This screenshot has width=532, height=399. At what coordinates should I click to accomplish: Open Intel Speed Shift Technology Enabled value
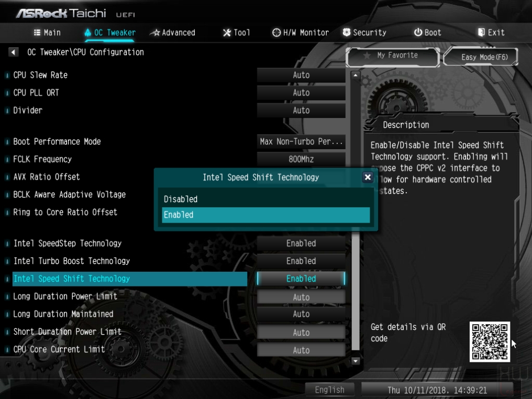pyautogui.click(x=301, y=279)
